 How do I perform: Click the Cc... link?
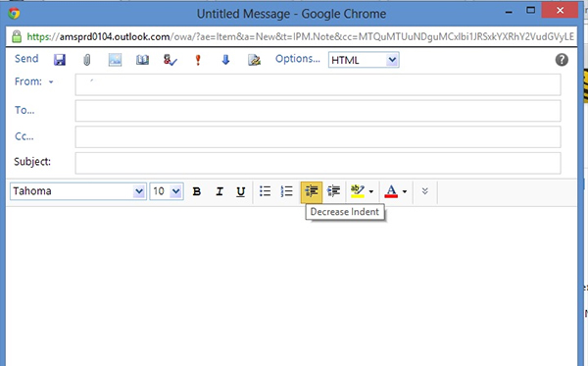(x=24, y=136)
